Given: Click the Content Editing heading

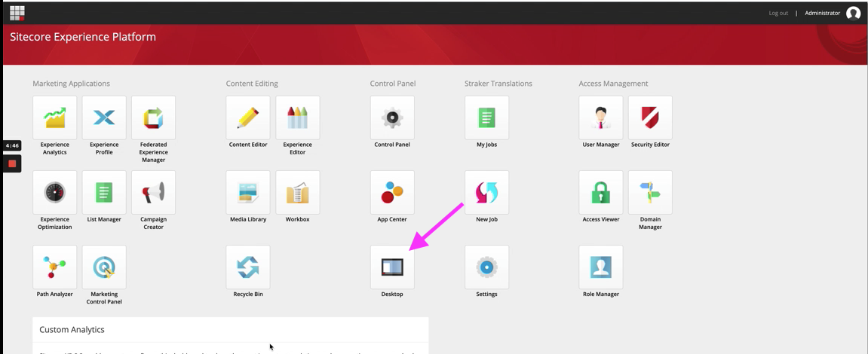Looking at the screenshot, I should coord(252,84).
